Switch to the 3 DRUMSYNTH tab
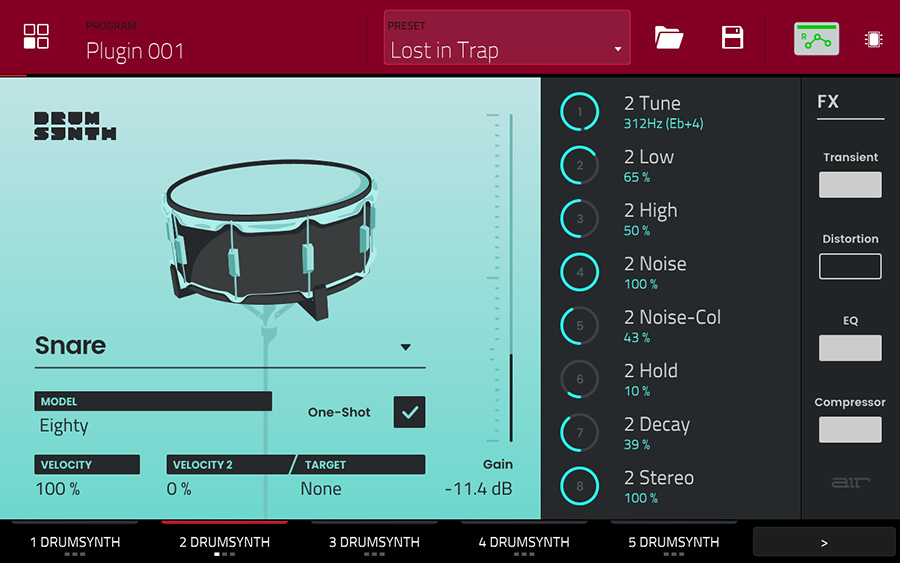 pyautogui.click(x=374, y=542)
